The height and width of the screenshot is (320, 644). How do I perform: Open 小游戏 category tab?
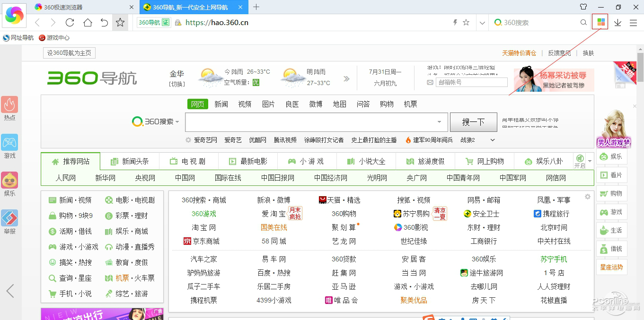tap(306, 161)
